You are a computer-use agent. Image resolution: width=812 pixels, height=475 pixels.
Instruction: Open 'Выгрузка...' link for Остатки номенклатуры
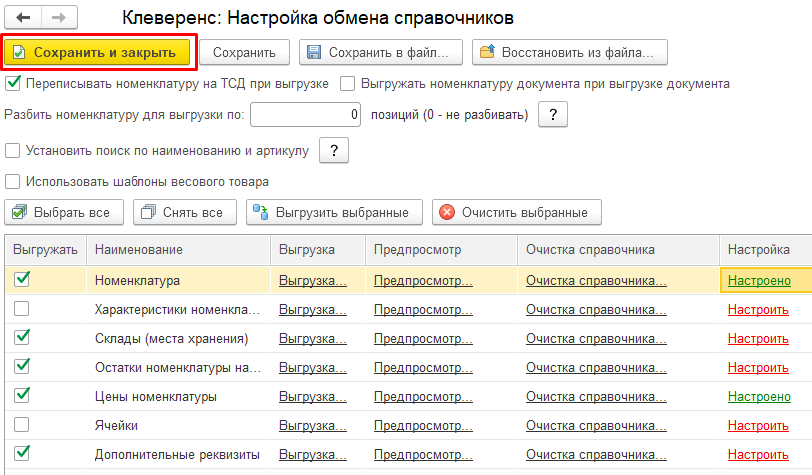(x=313, y=368)
